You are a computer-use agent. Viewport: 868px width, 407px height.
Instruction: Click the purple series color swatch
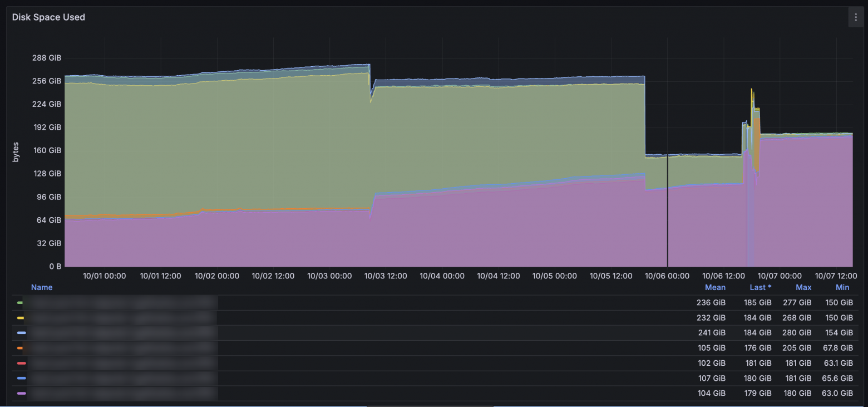21,393
